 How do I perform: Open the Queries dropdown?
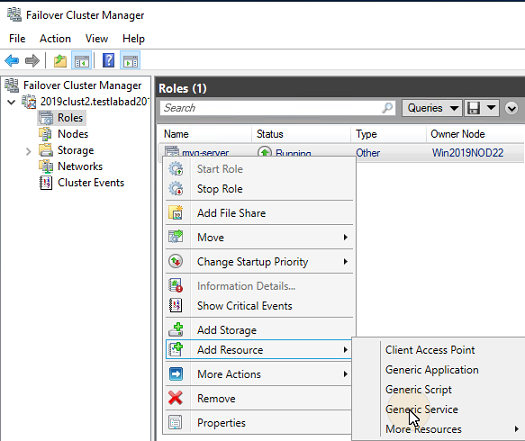pyautogui.click(x=432, y=108)
